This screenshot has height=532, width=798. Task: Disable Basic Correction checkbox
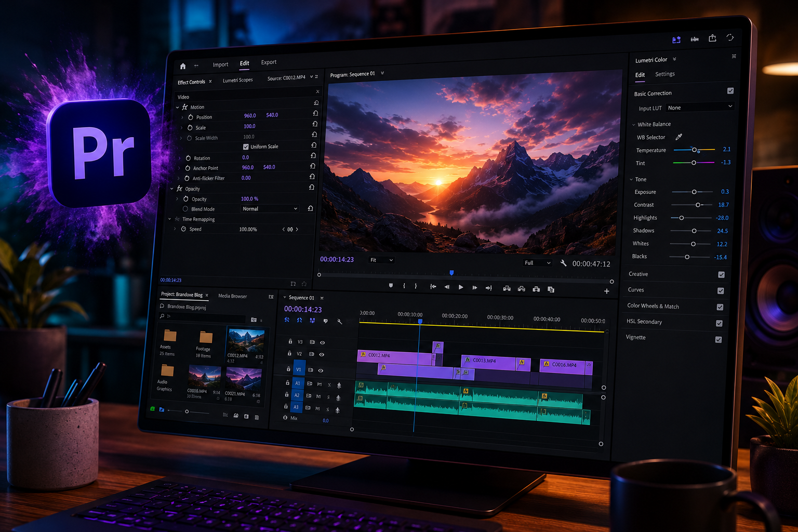[730, 91]
